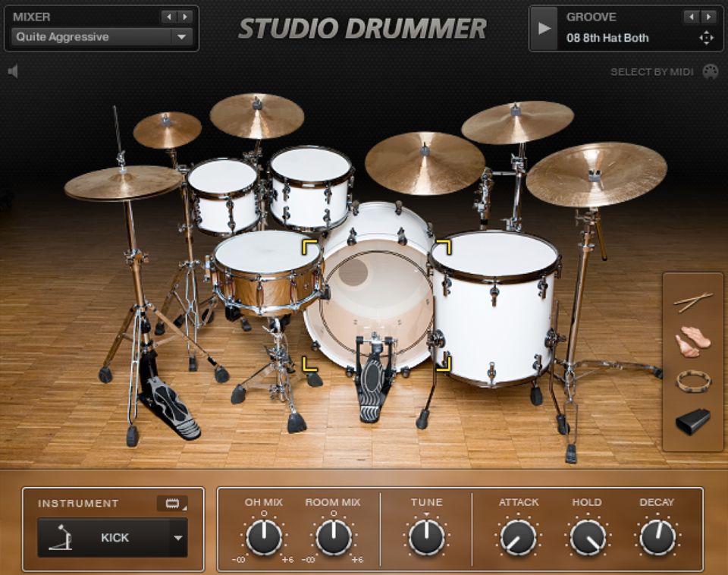Open the Quite Aggressive mixer preset dropdown

[x=181, y=36]
